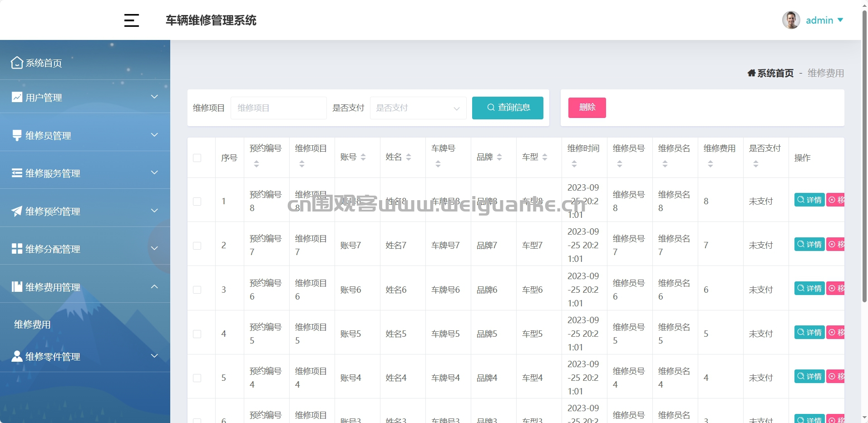868x423 pixels.
Task: Open the 用户管理 menu label
Action: tap(44, 98)
